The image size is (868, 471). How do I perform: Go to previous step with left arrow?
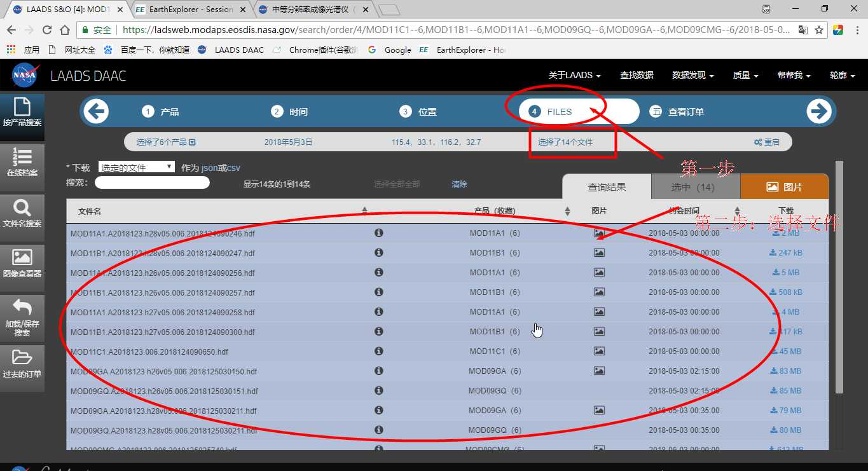pyautogui.click(x=96, y=112)
